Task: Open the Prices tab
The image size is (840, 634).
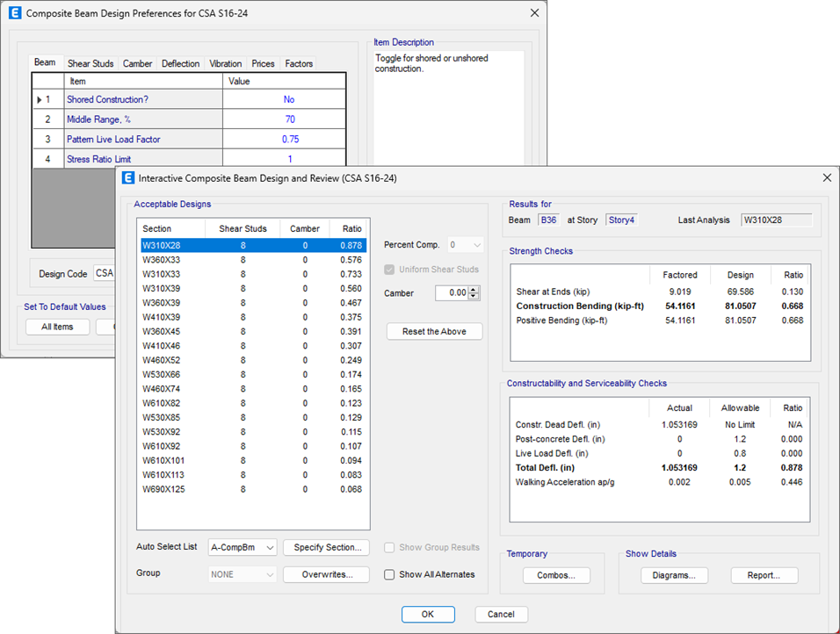Action: pos(263,63)
